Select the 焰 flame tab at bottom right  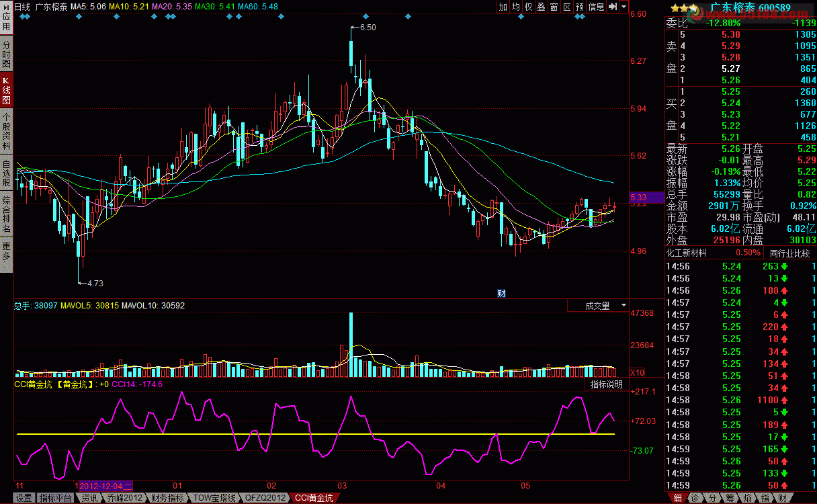(746, 498)
